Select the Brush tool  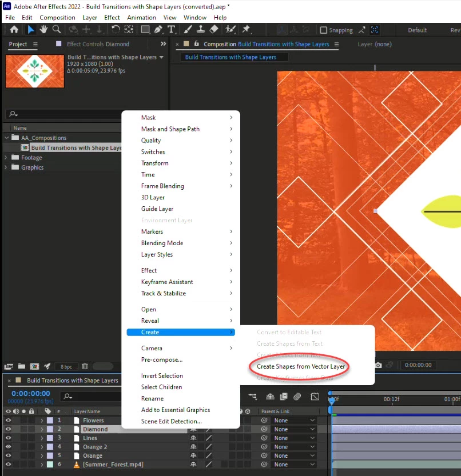[x=188, y=30]
